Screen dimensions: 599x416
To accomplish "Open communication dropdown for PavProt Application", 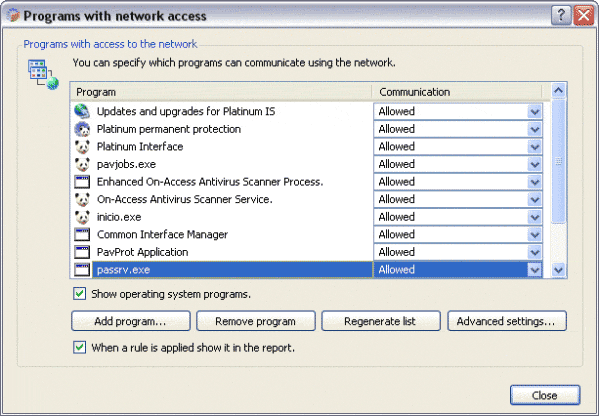I will tap(534, 252).
